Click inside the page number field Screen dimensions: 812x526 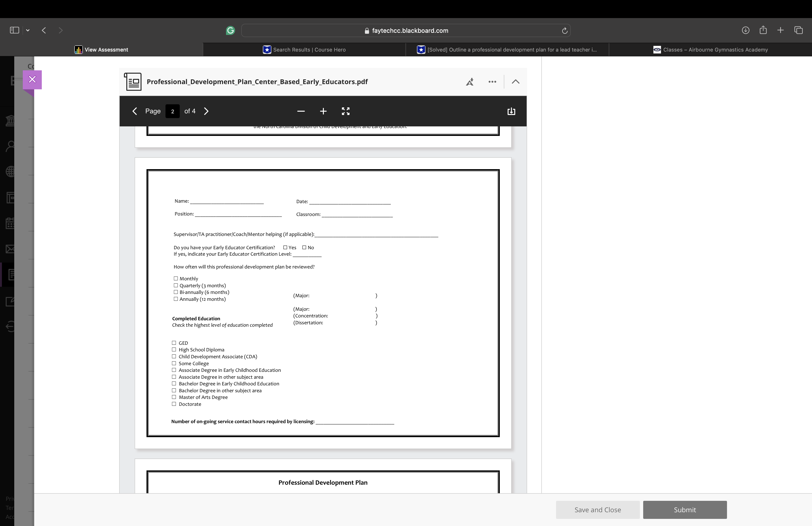[x=172, y=111]
